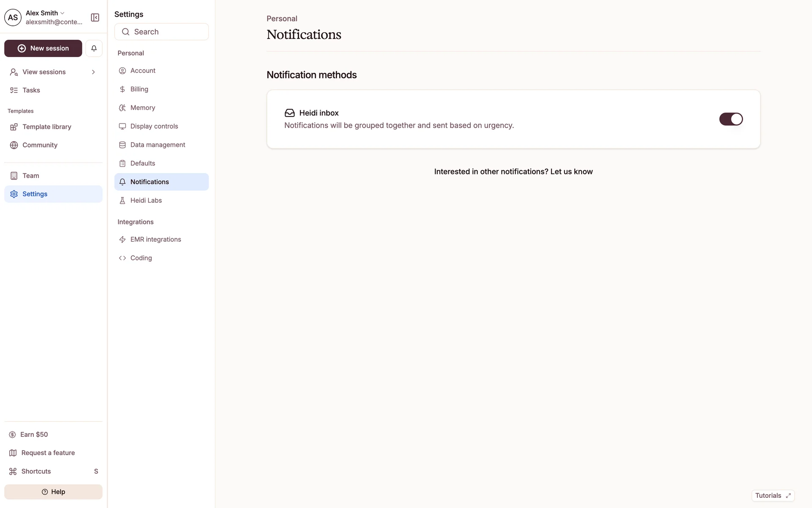Click the Help button

(x=53, y=491)
